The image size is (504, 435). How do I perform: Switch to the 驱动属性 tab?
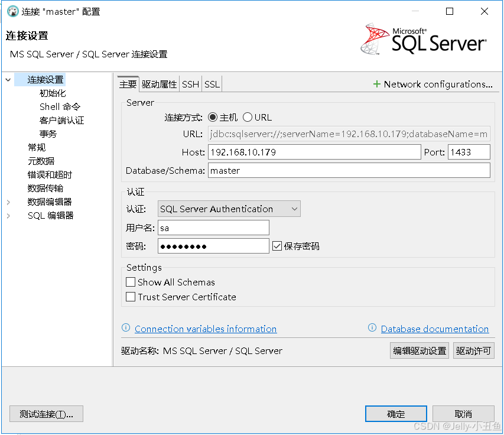pos(159,85)
